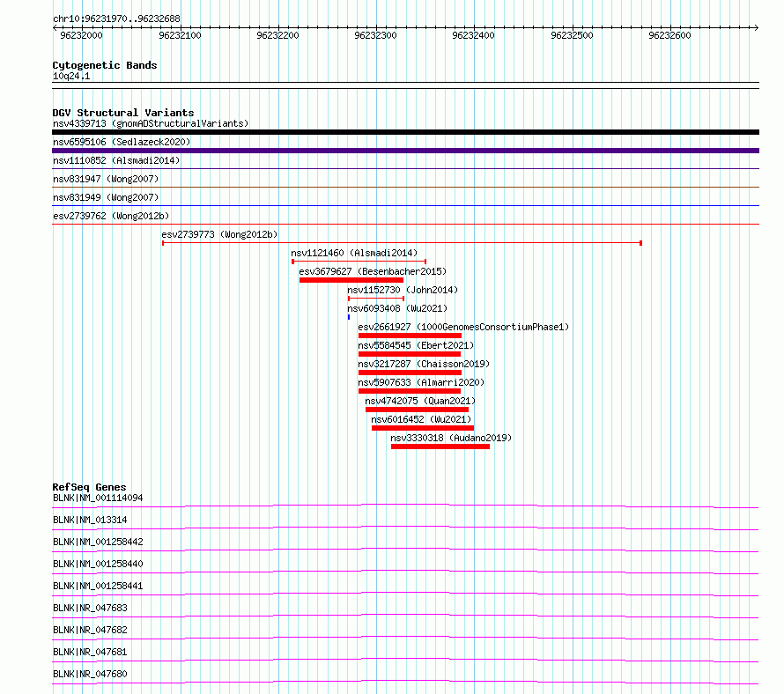Screen dimensions: 784x694
Task: Click the Cytogenetic Bands track heading
Action: (x=105, y=65)
